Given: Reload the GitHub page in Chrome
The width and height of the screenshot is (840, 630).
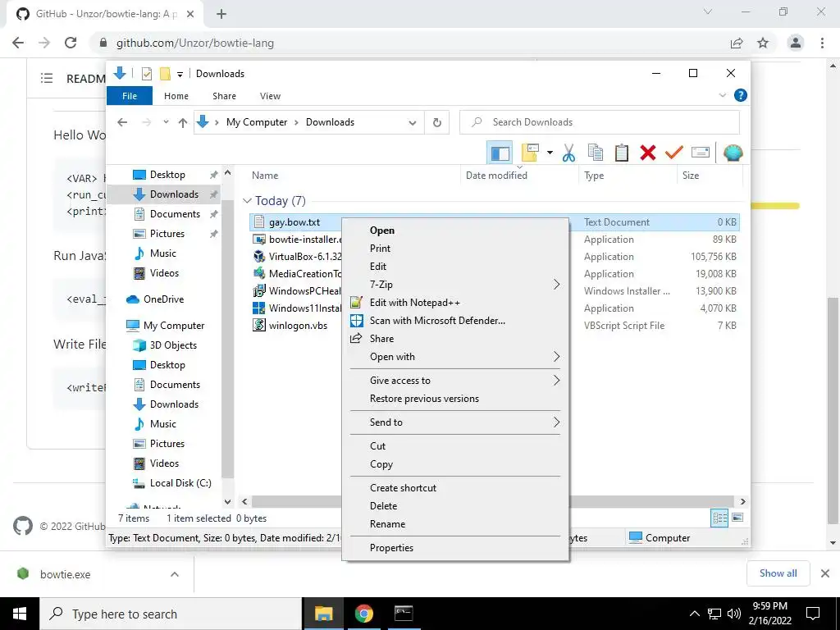Looking at the screenshot, I should click(x=71, y=43).
